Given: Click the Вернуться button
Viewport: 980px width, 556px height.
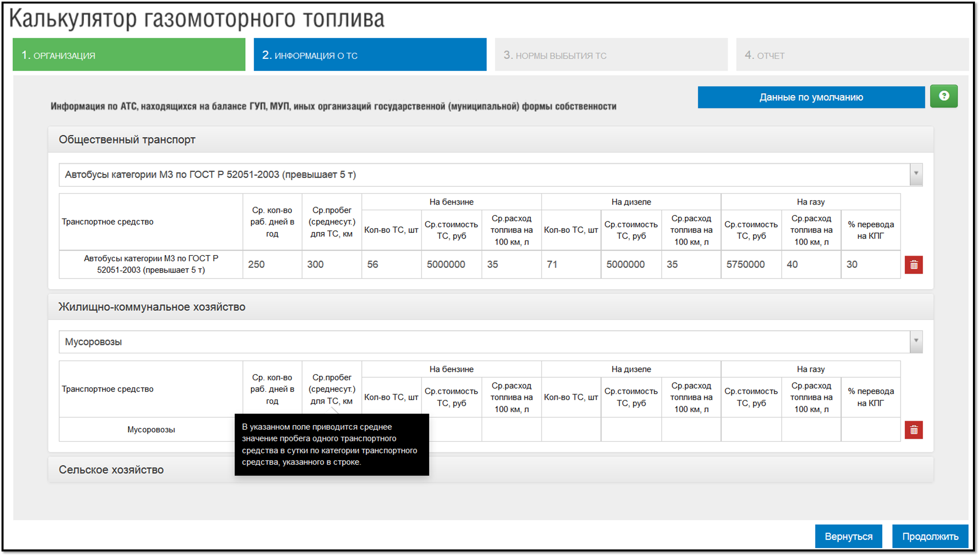Looking at the screenshot, I should 848,536.
